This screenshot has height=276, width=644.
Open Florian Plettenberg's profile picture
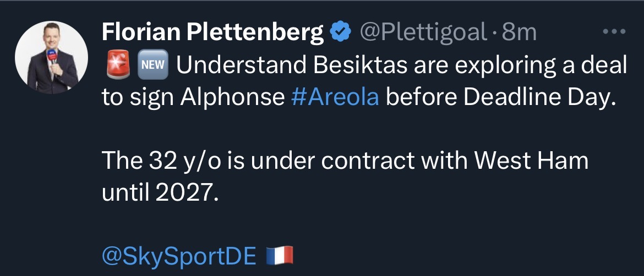tap(51, 59)
